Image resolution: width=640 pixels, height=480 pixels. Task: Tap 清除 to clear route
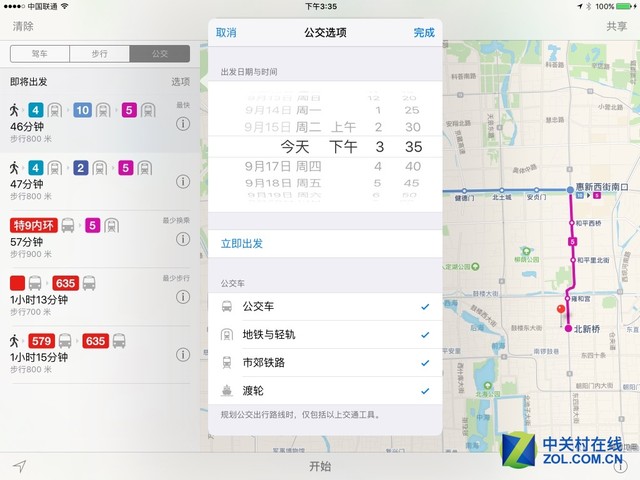23,27
